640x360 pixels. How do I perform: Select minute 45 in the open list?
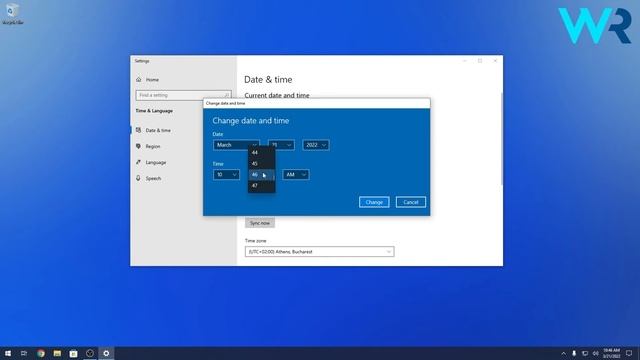click(262, 164)
